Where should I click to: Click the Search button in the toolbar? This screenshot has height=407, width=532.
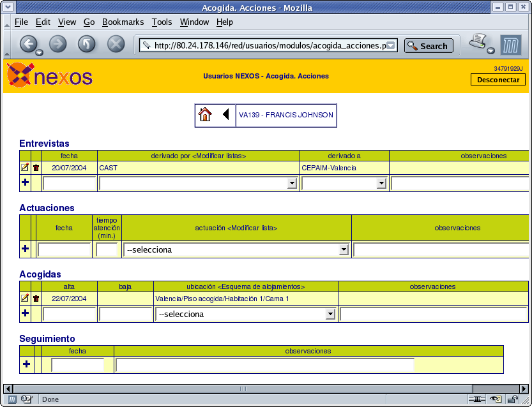429,46
